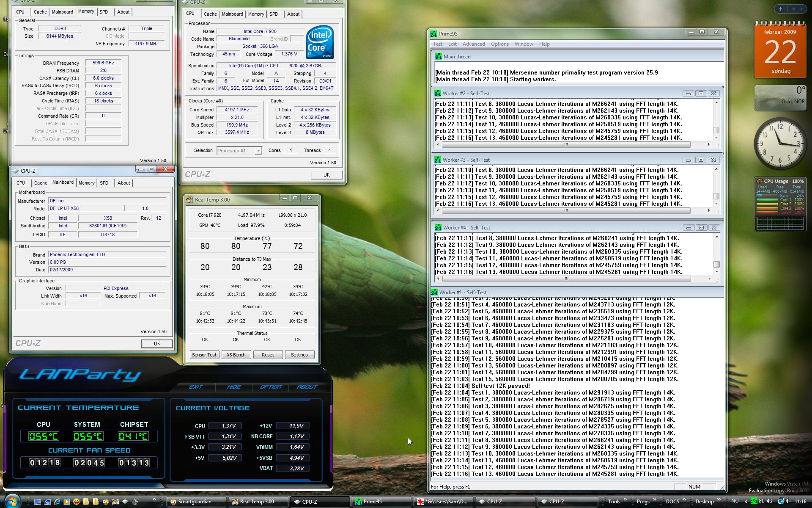Click Sensor Test button in Real Temp
This screenshot has height=508, width=812.
click(x=204, y=355)
